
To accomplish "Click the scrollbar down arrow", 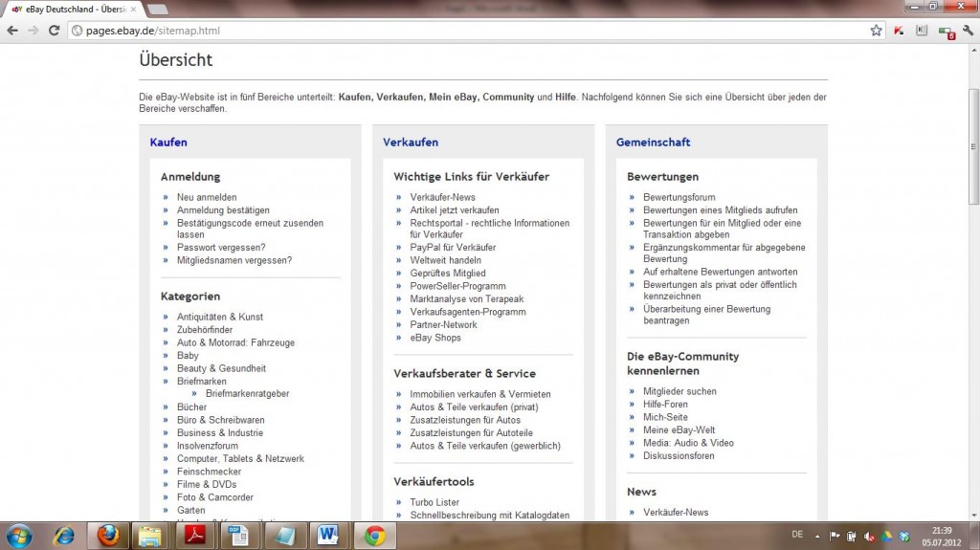I will 973,516.
